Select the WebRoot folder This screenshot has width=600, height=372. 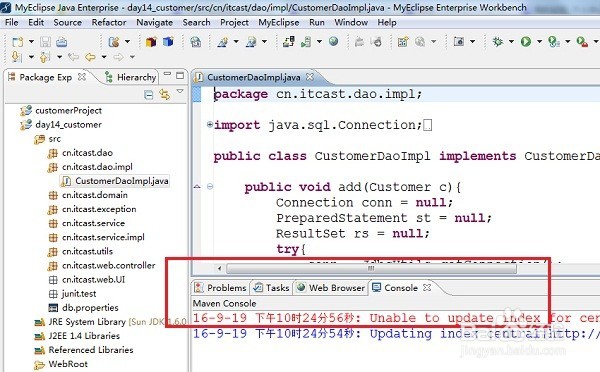tap(61, 364)
